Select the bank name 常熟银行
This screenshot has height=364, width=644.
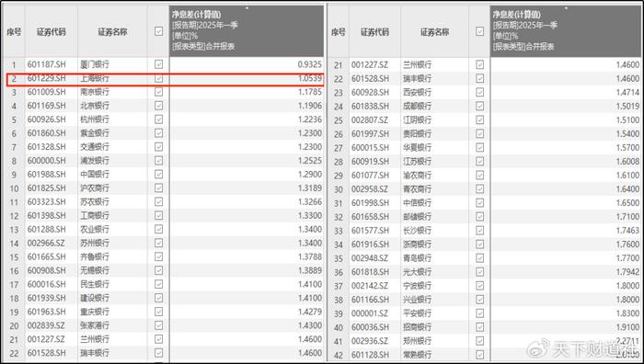coord(418,355)
